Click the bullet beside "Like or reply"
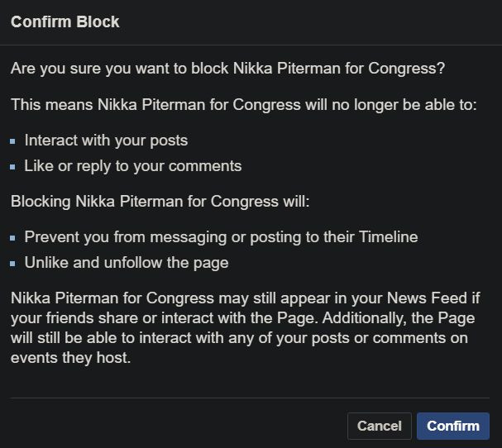Viewport: 502px width, 448px height. tap(13, 167)
